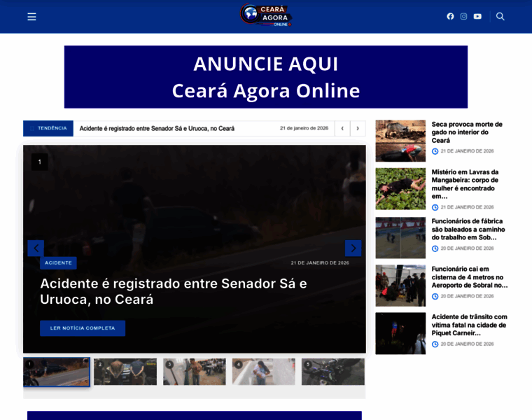
Task: Open Funcionários de fábrica são baleados article
Action: tap(467, 229)
